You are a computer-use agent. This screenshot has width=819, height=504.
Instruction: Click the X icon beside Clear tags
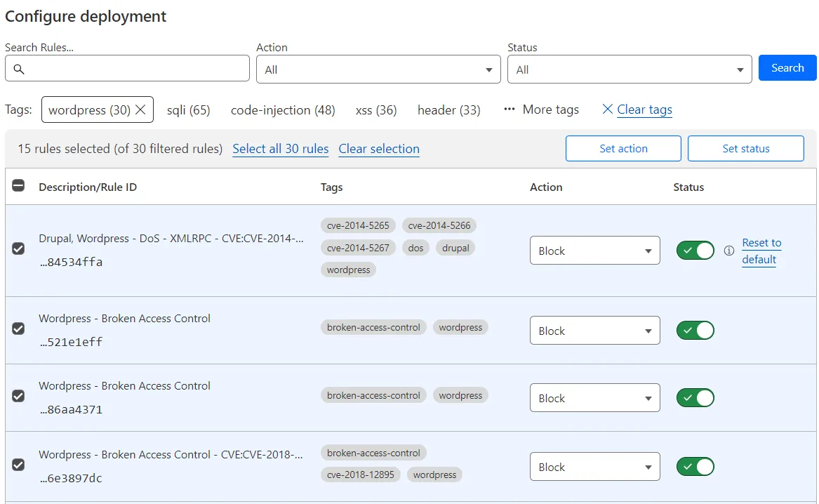click(607, 110)
